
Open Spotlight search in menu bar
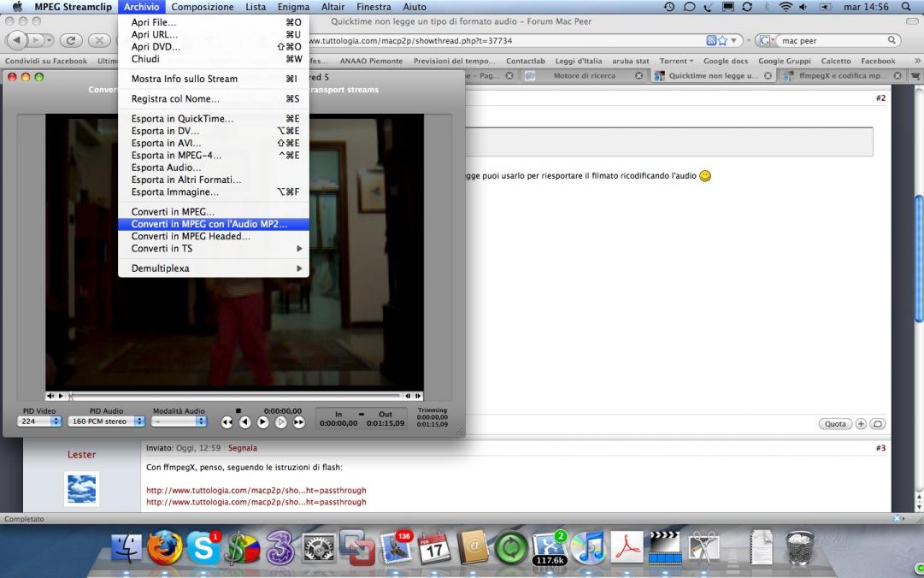906,7
